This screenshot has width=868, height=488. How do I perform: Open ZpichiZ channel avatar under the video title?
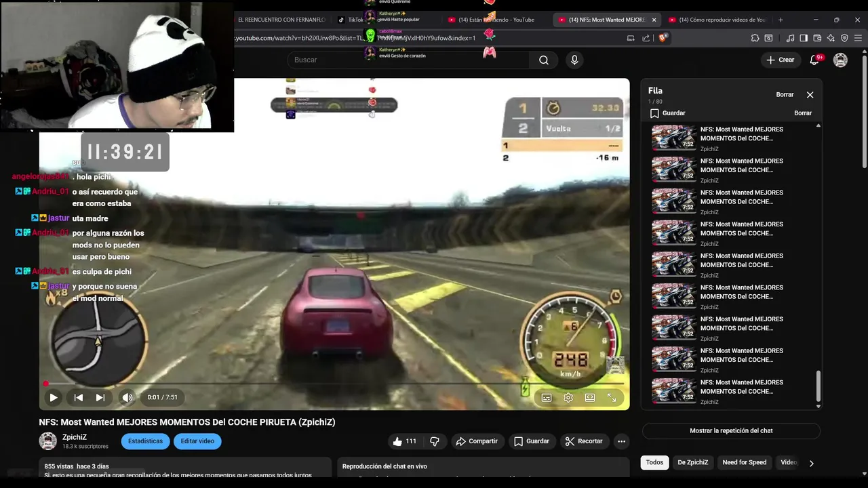tap(48, 441)
